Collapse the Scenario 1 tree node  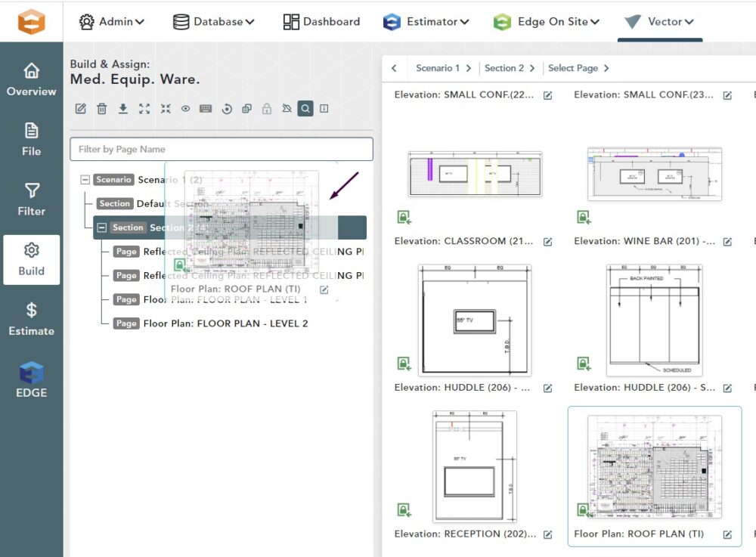click(x=85, y=180)
